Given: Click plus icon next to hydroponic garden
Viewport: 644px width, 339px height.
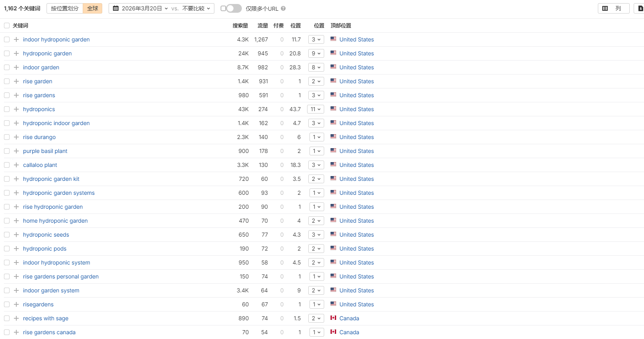Looking at the screenshot, I should [x=16, y=53].
